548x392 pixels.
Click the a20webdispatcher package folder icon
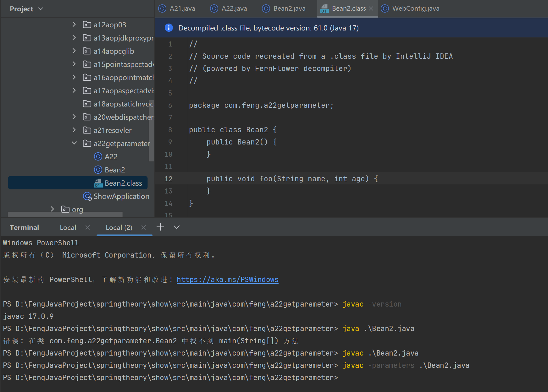(87, 117)
